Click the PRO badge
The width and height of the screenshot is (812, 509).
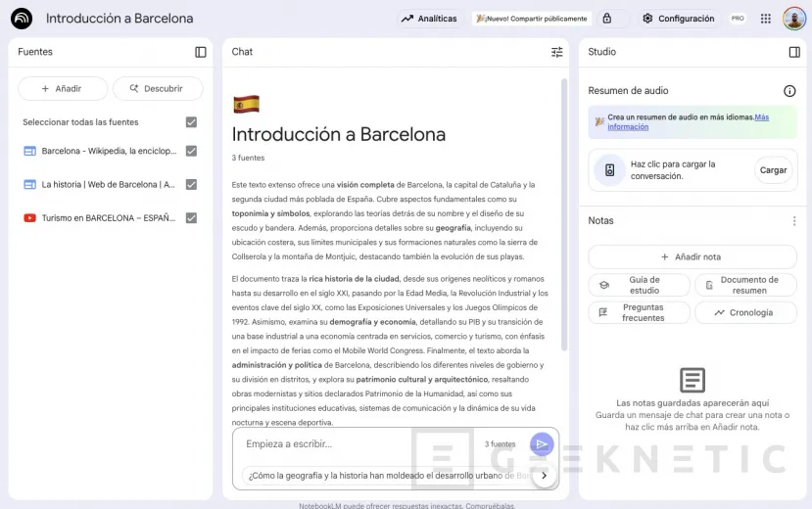pyautogui.click(x=738, y=19)
